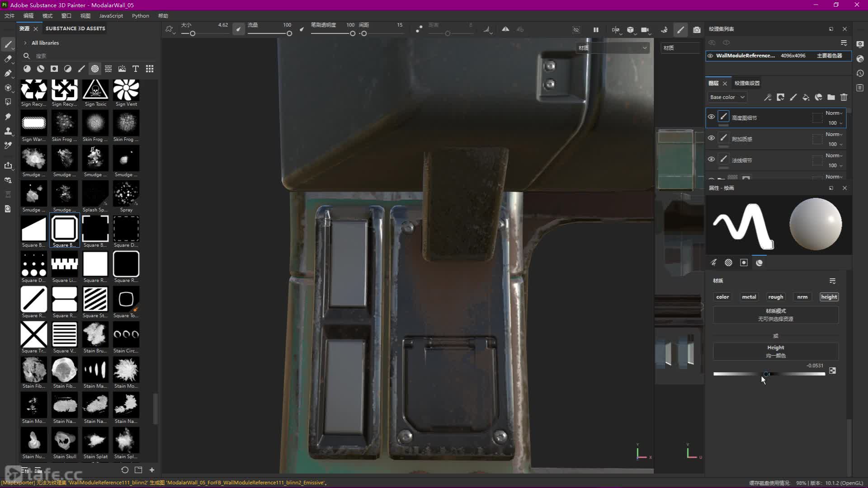
Task: Click the height value slider
Action: coord(769,374)
